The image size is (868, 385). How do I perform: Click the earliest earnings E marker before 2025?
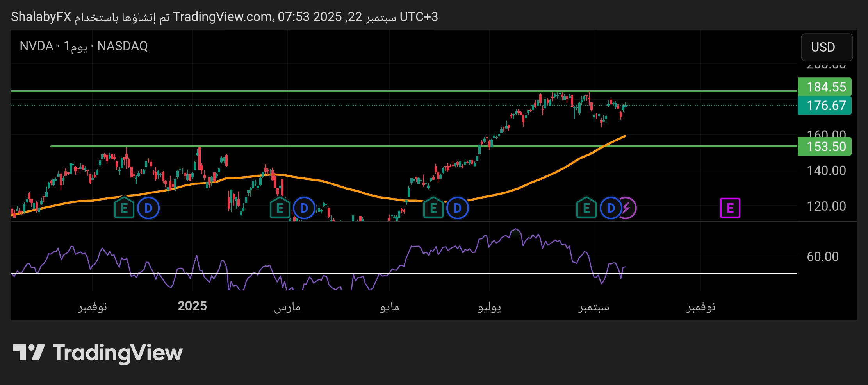(x=124, y=208)
